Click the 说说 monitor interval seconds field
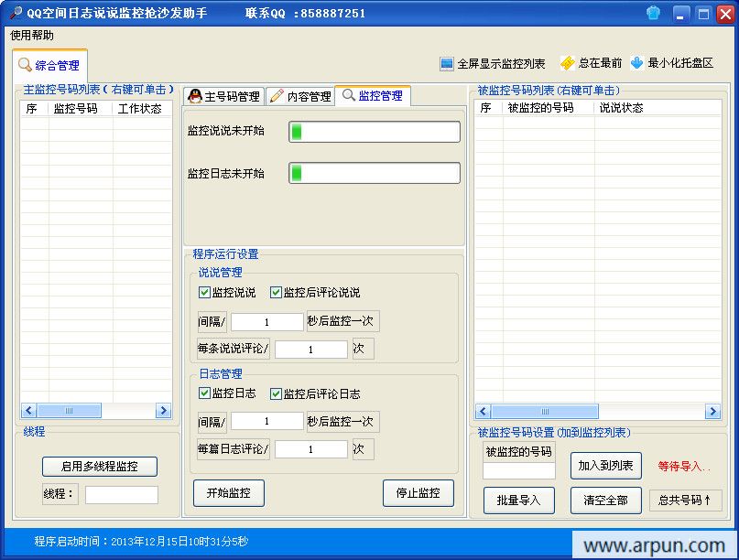 point(266,322)
